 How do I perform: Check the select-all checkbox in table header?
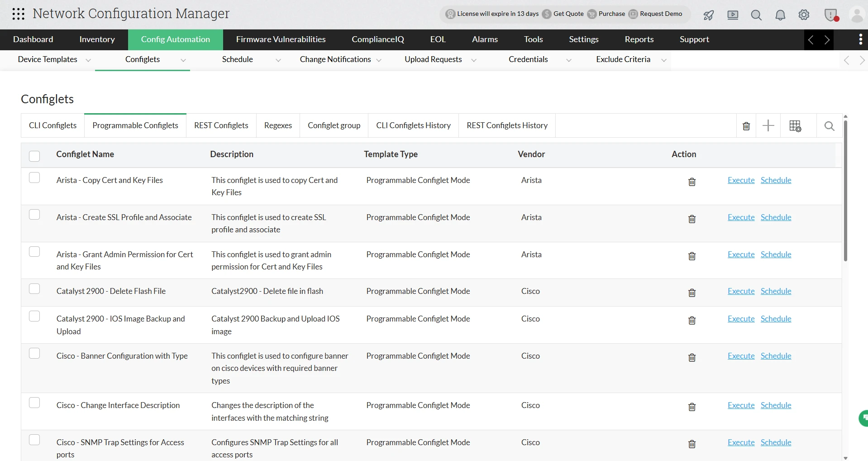pyautogui.click(x=34, y=156)
